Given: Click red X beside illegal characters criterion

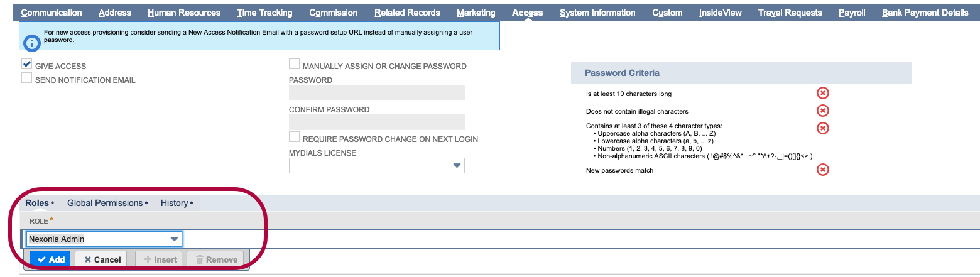Looking at the screenshot, I should (822, 111).
